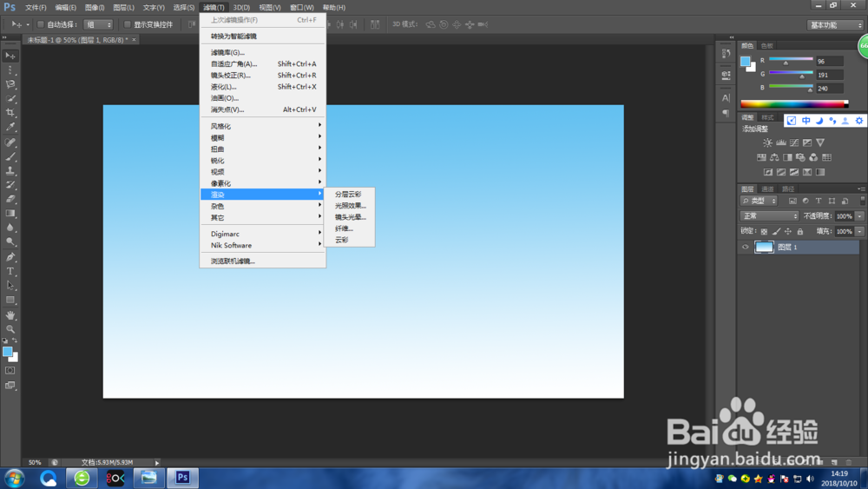Toggle Quick Mask mode
This screenshot has height=489, width=868.
point(10,371)
